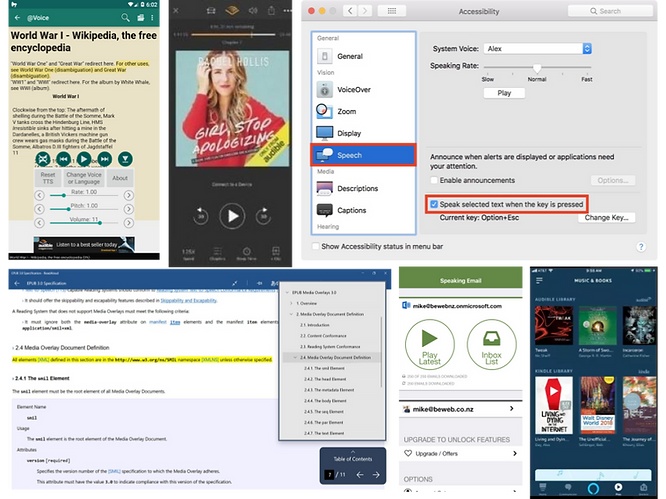The width and height of the screenshot is (666, 499).
Task: Select General in Accessibility sidebar
Action: click(x=364, y=56)
